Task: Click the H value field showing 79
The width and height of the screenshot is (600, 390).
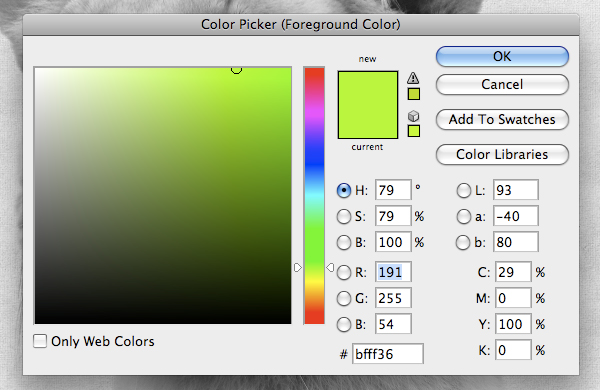Action: tap(393, 190)
